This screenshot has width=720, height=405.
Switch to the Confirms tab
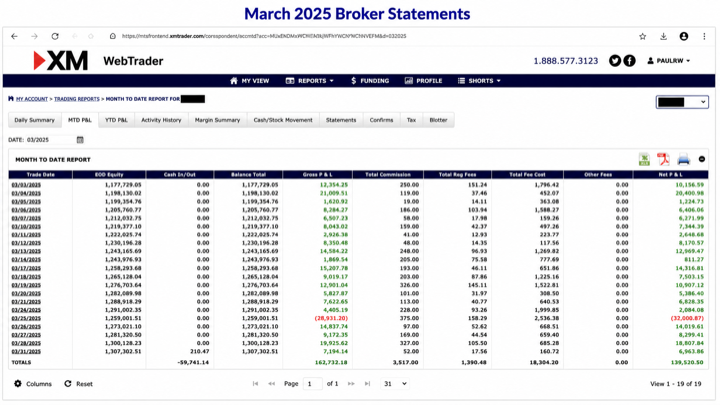pyautogui.click(x=382, y=120)
